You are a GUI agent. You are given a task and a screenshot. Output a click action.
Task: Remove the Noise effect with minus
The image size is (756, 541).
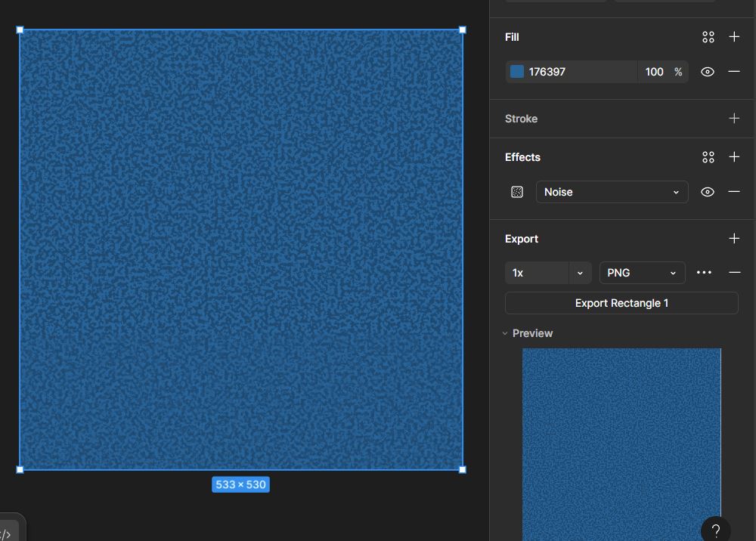734,191
